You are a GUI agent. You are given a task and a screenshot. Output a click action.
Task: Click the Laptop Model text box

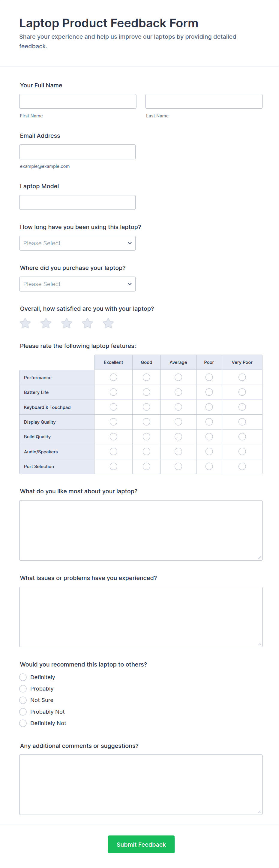[77, 202]
